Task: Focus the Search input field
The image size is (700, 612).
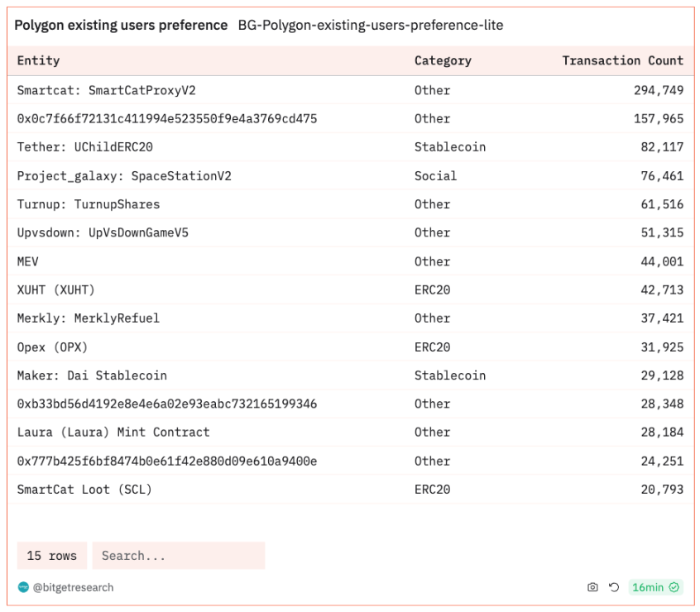Action: (x=178, y=556)
